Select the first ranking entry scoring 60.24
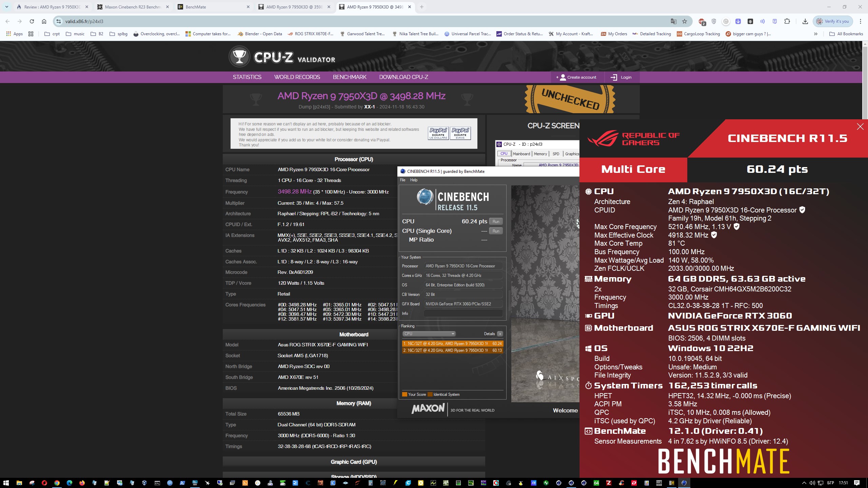Viewport: 868px width, 488px height. pos(452,344)
